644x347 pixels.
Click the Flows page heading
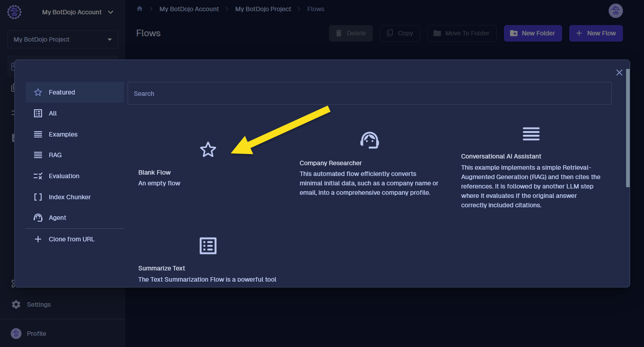point(148,33)
